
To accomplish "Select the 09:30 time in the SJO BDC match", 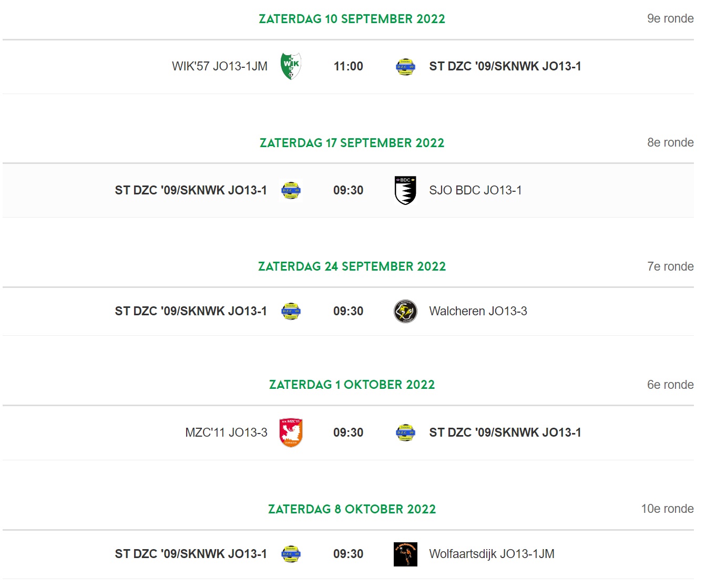I will 349,190.
